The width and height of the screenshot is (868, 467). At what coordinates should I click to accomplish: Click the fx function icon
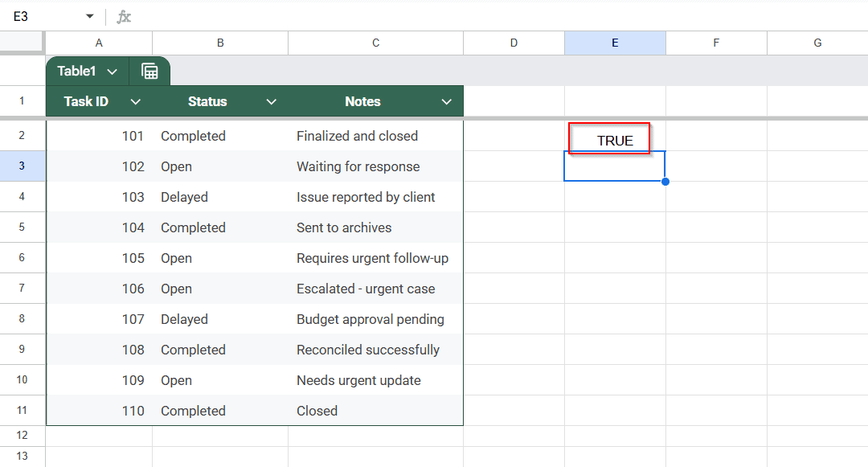point(124,17)
